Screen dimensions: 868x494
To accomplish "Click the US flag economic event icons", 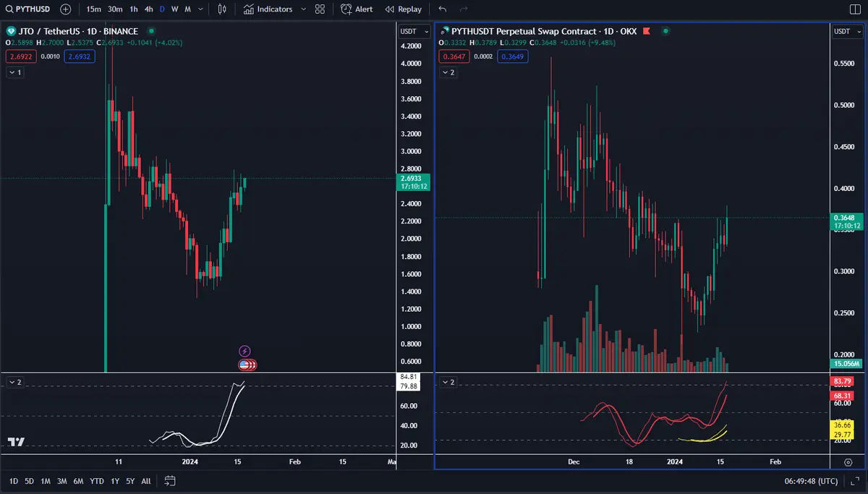I will tap(247, 365).
